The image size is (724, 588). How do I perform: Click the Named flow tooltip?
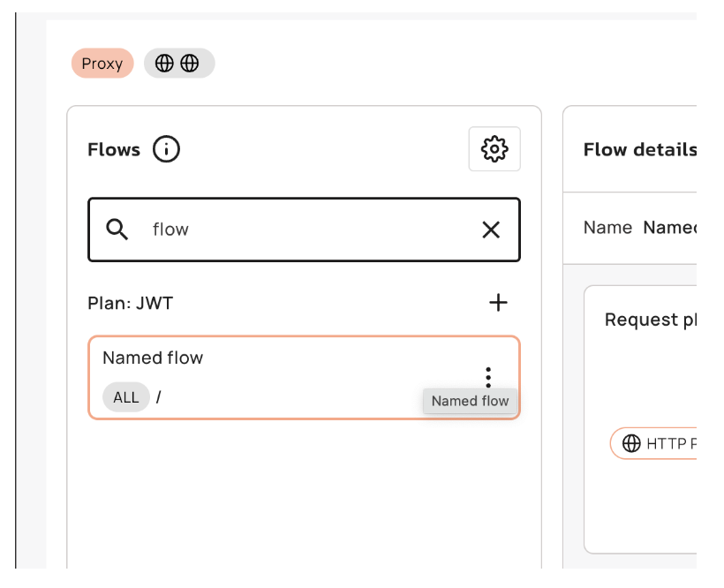470,401
